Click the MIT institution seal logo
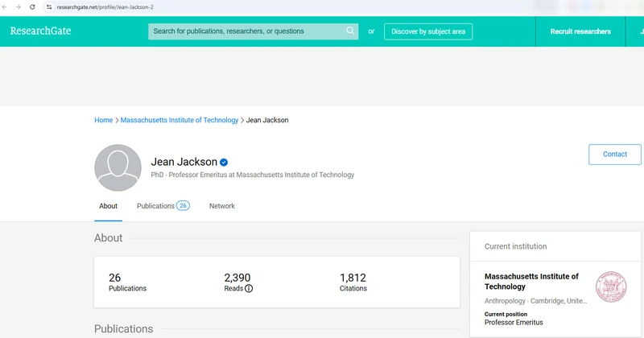The height and width of the screenshot is (338, 644). pos(611,286)
